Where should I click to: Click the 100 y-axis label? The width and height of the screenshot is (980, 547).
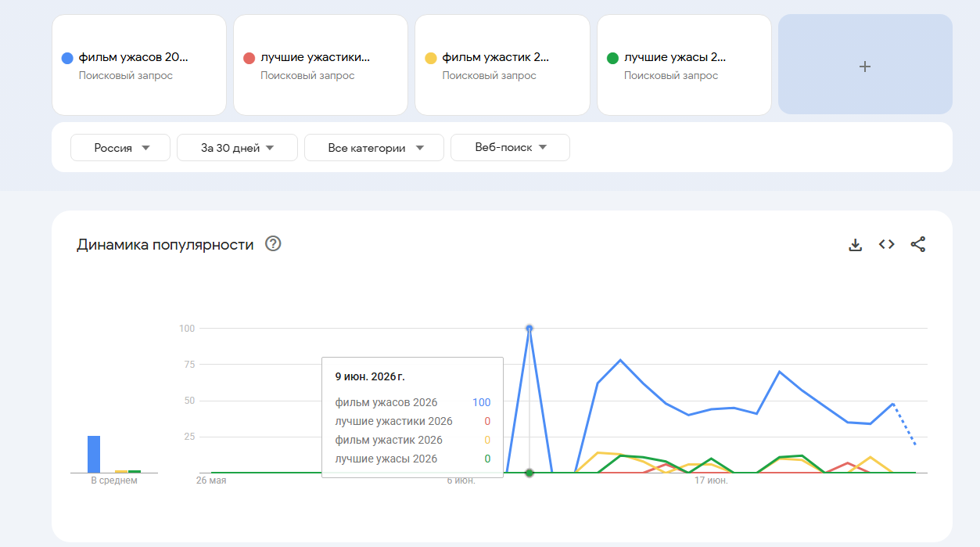tap(186, 328)
